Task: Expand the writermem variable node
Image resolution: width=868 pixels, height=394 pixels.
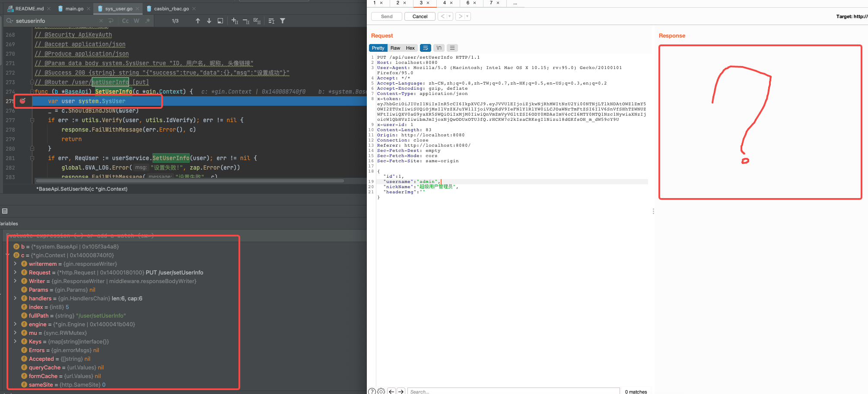Action: tap(15, 264)
